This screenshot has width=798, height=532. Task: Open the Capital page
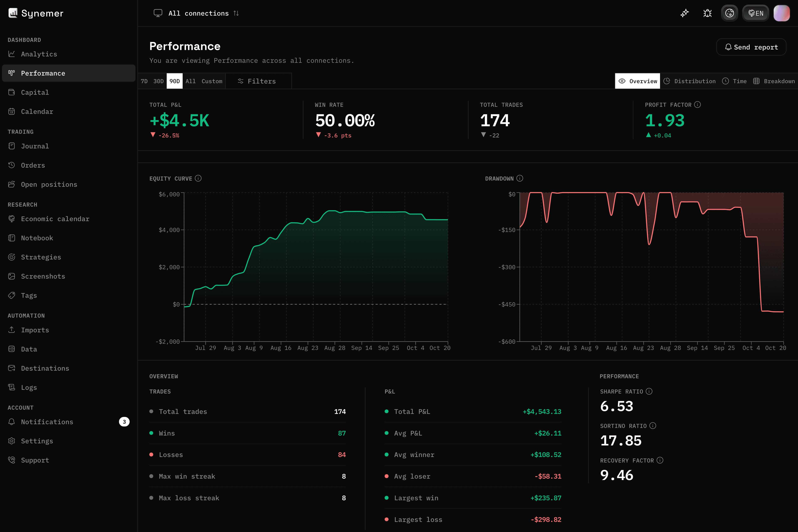click(x=69, y=92)
